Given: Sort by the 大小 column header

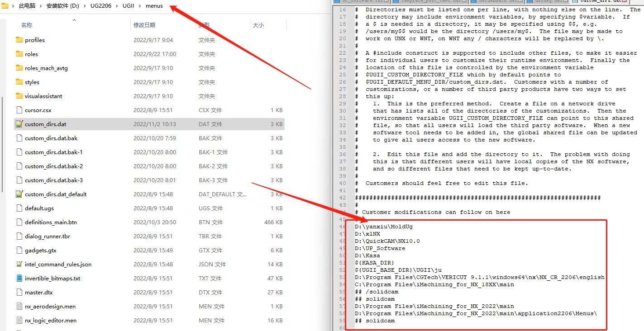Looking at the screenshot, I should [258, 25].
